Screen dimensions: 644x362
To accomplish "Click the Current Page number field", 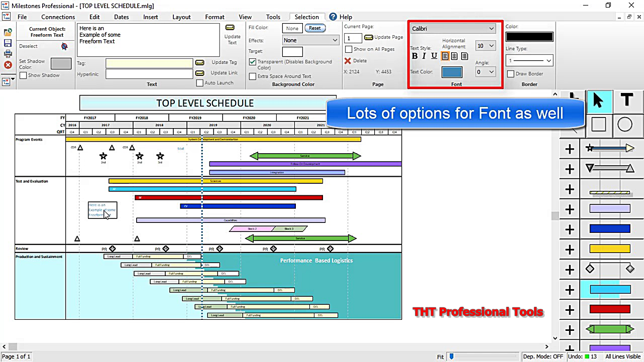I will (353, 38).
